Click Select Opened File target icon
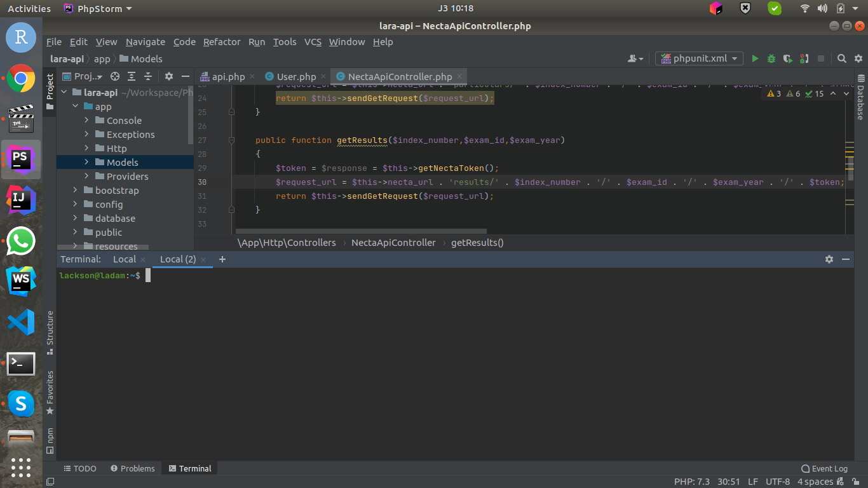 click(x=115, y=76)
